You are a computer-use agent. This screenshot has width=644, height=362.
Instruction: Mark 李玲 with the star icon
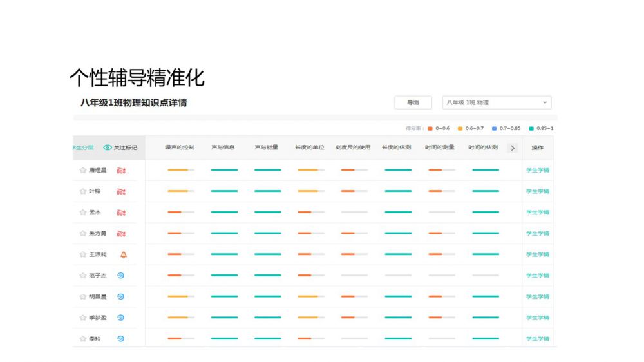coord(82,339)
